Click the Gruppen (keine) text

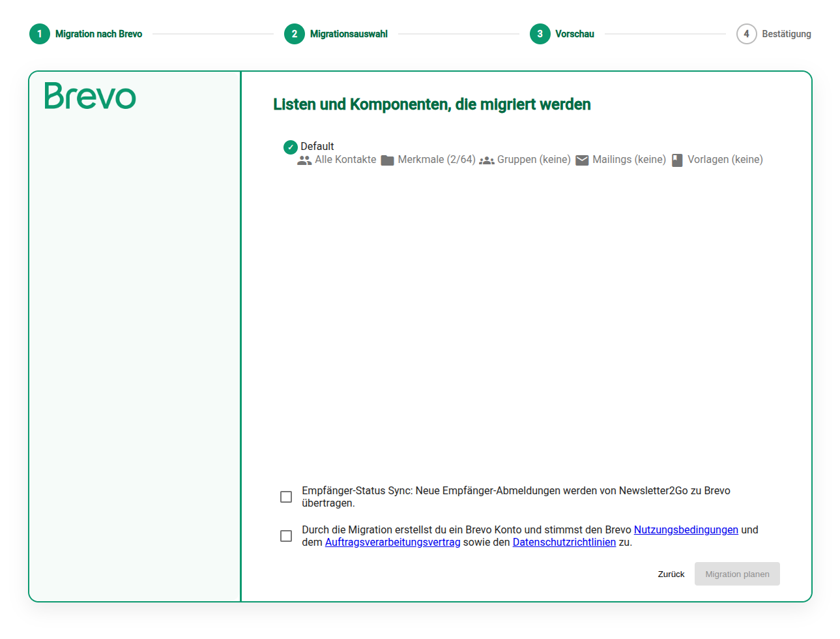click(534, 160)
